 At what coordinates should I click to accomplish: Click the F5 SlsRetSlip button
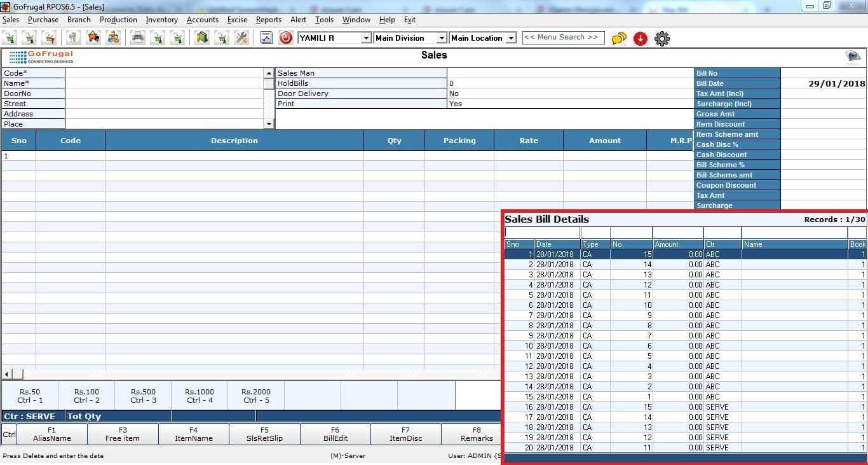tap(264, 434)
